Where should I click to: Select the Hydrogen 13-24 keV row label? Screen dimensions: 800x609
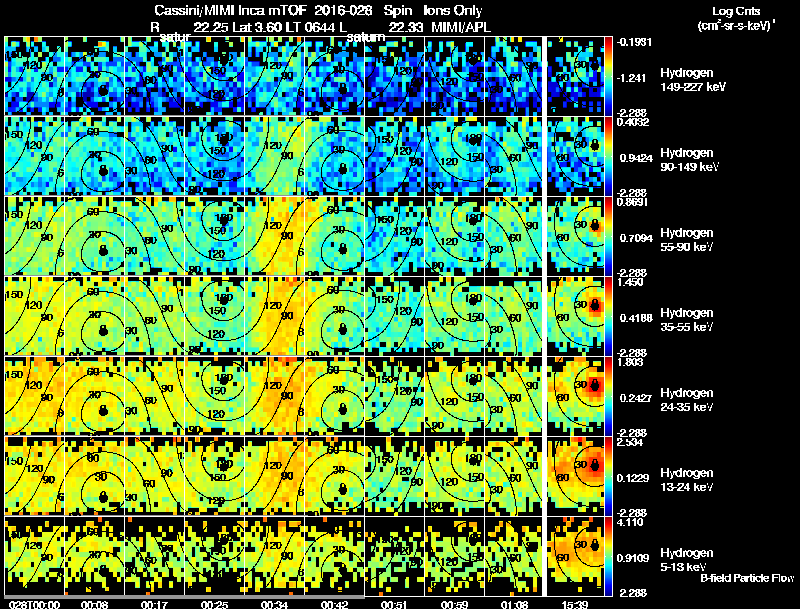pyautogui.click(x=687, y=480)
